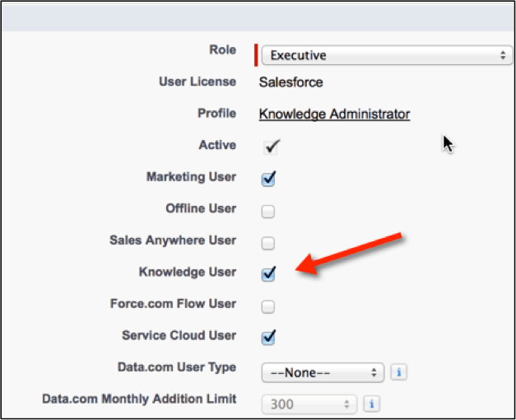516x420 pixels.
Task: Click the Knowledge User field label
Action: click(x=188, y=272)
